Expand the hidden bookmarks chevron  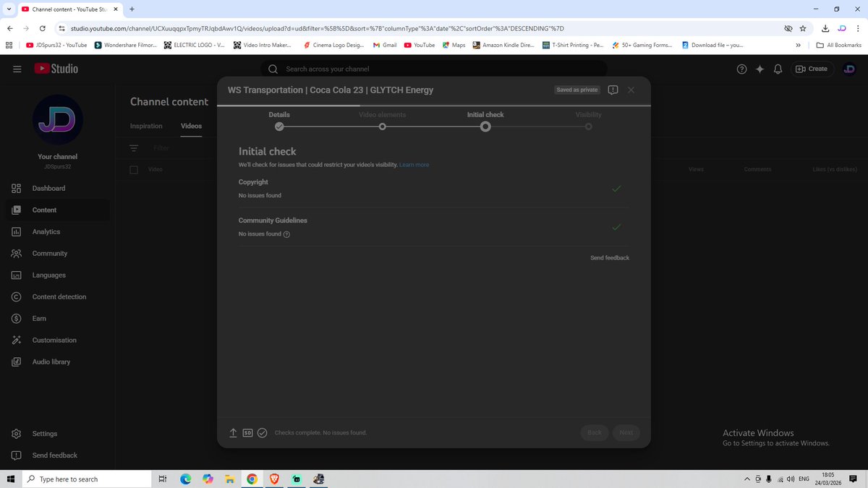pyautogui.click(x=798, y=45)
